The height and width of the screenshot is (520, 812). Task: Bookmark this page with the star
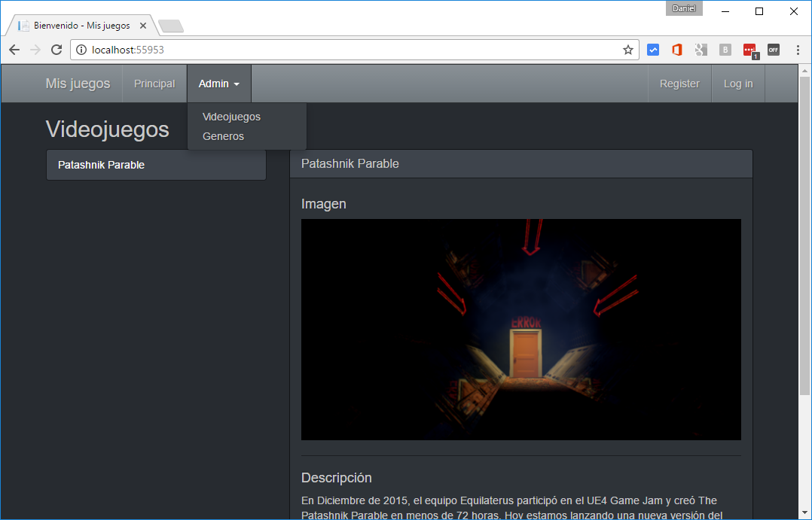628,50
